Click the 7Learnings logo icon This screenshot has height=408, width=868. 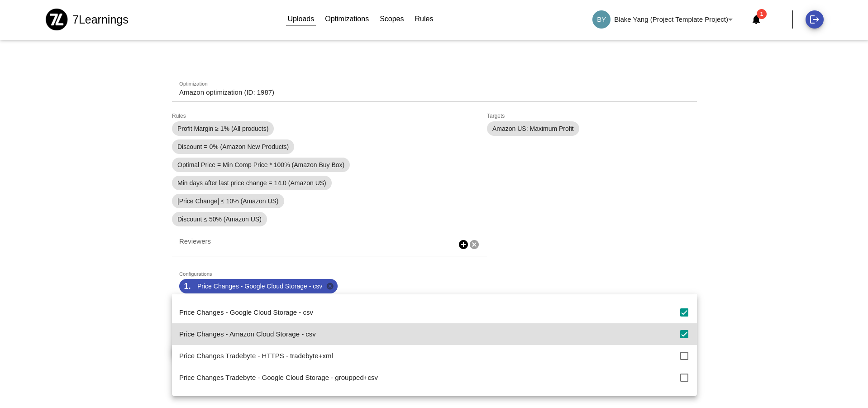[x=57, y=19]
